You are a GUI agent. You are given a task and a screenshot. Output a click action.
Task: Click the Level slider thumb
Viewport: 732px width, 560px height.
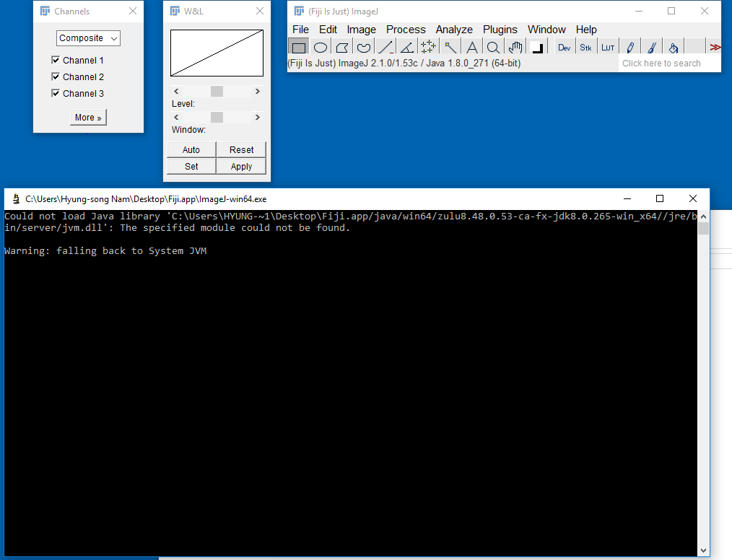[x=217, y=92]
